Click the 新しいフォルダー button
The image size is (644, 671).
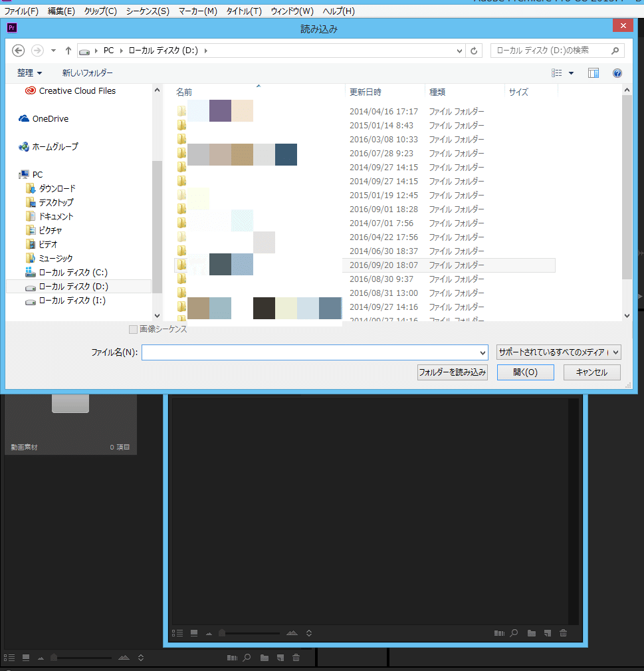pos(88,73)
